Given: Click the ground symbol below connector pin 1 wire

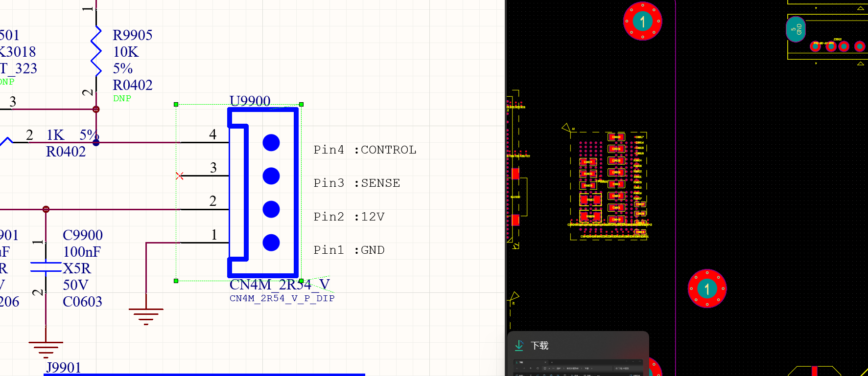Looking at the screenshot, I should pyautogui.click(x=146, y=316).
